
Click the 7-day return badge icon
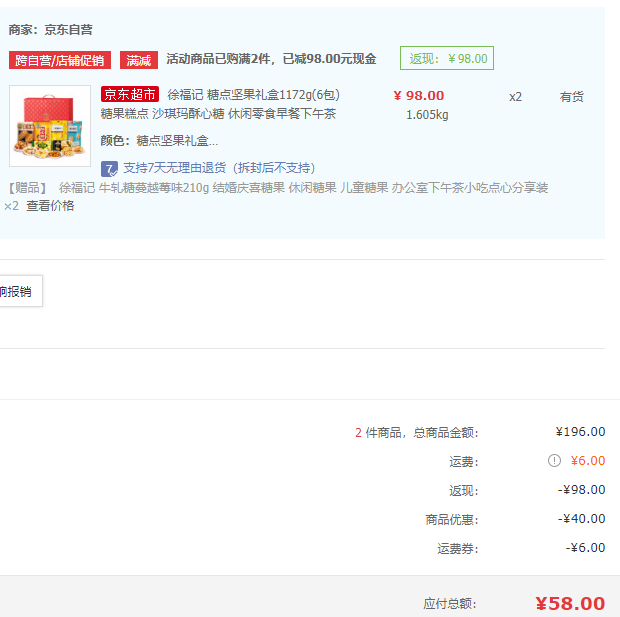tap(109, 168)
